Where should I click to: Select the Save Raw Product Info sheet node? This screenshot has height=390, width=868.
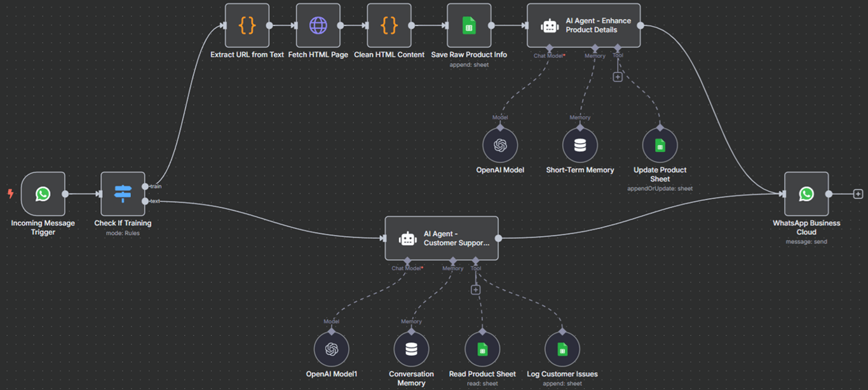pos(468,25)
